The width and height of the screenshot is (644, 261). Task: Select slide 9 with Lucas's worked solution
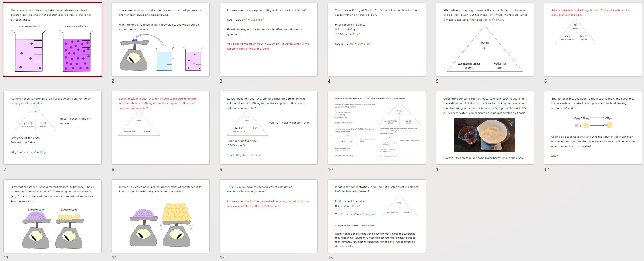(269, 128)
